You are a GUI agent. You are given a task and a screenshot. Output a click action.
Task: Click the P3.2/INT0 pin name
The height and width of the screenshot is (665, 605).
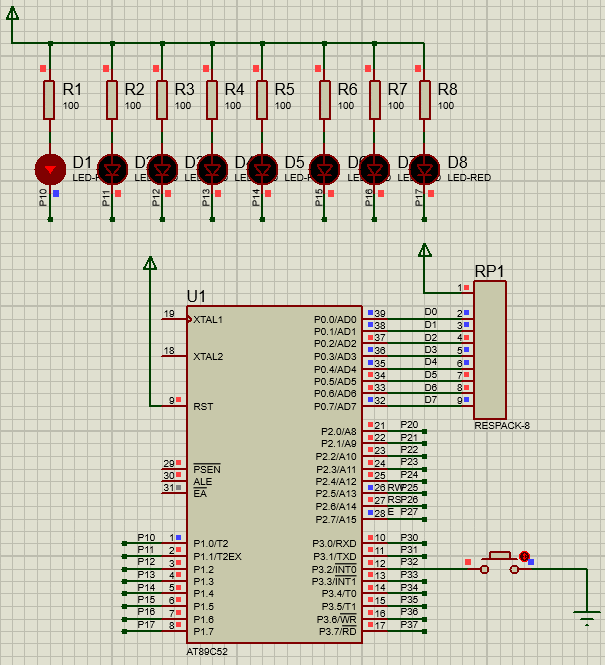click(334, 569)
